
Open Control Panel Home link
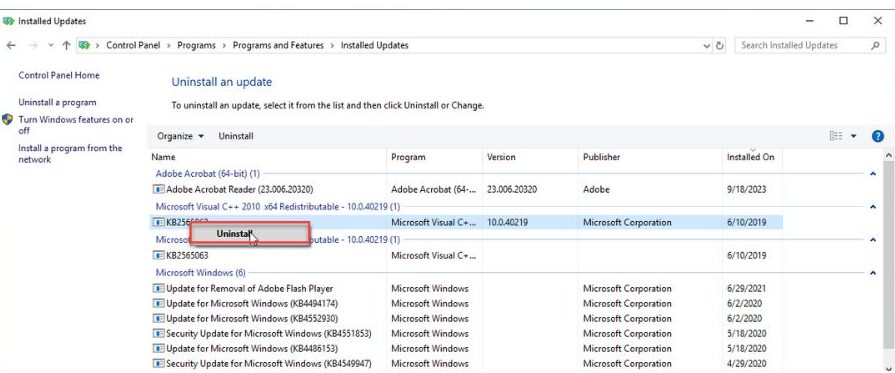[x=59, y=75]
